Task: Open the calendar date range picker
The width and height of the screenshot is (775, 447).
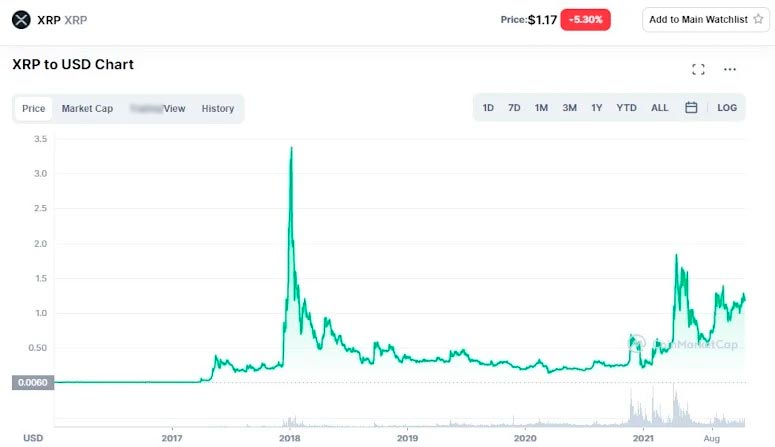Action: (x=691, y=107)
